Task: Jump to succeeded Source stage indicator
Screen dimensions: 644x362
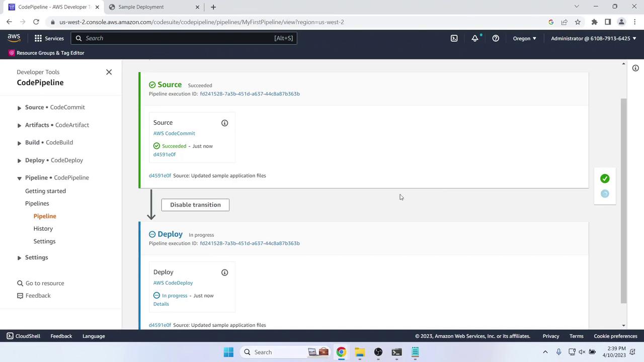Action: (x=605, y=178)
